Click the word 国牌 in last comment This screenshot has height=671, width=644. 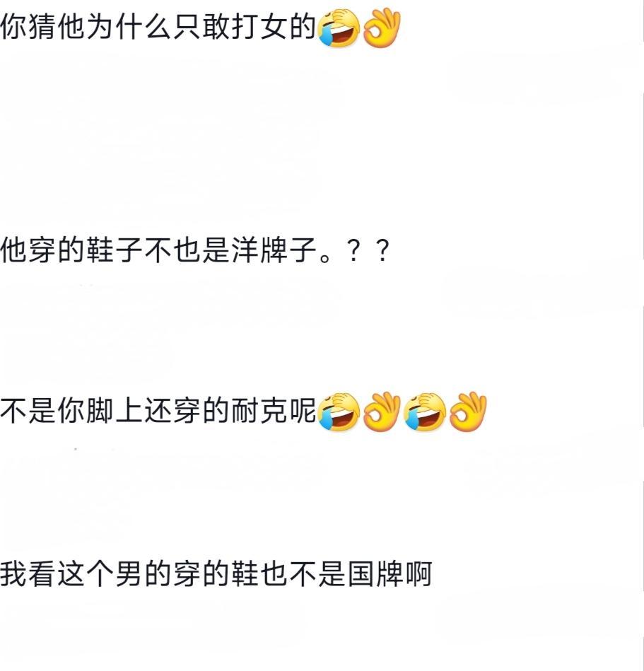tap(375, 574)
